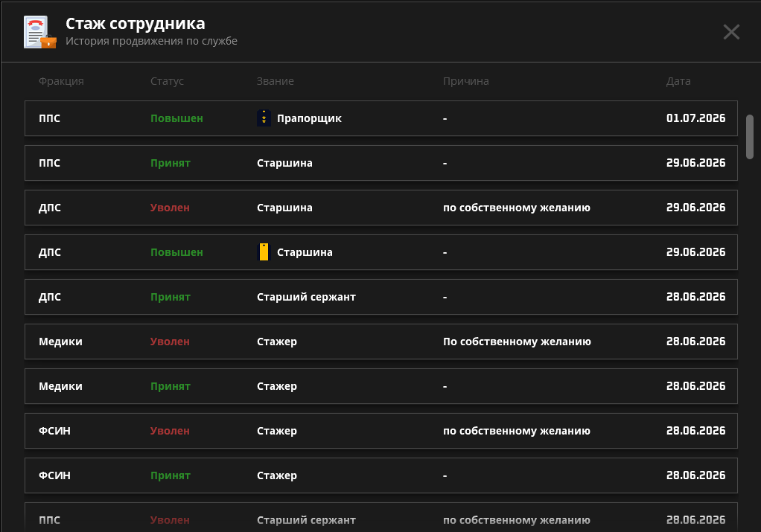Click Принят status in the ППС Старшина row
The width and height of the screenshot is (761, 532).
coord(171,163)
